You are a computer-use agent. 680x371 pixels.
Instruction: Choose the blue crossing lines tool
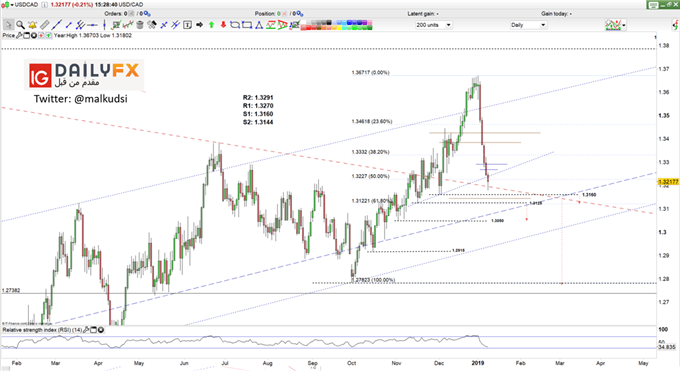click(175, 25)
